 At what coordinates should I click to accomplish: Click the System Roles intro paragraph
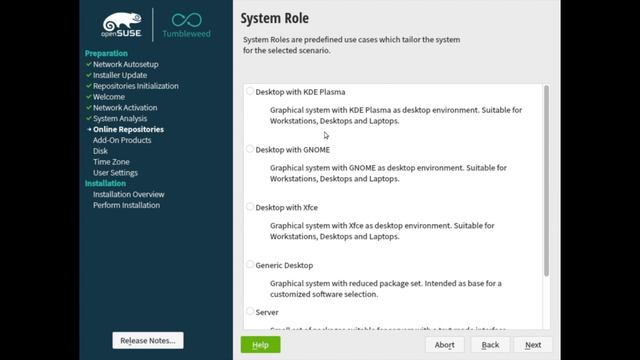tap(351, 45)
